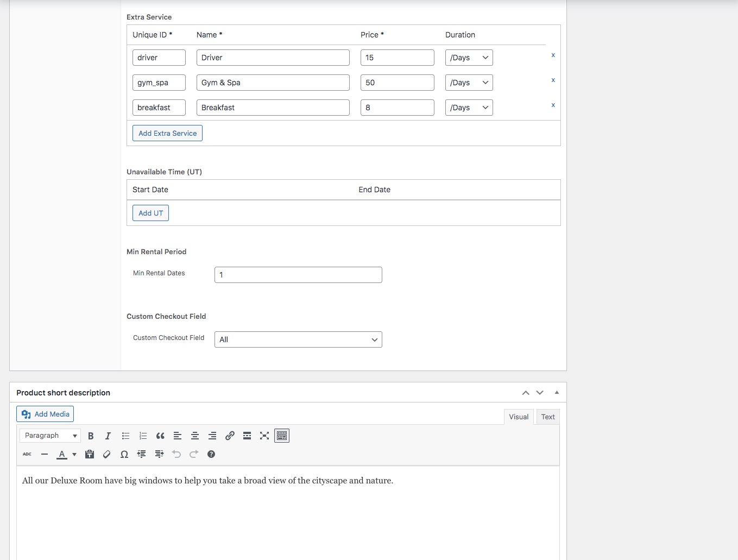Insert a horizontal line
The image size is (738, 560).
tap(45, 454)
